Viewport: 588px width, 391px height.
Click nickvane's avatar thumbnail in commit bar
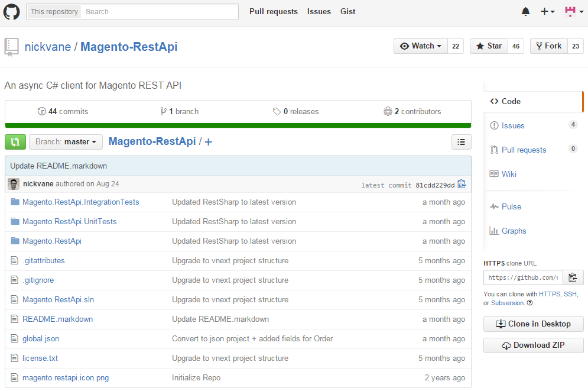tap(14, 184)
